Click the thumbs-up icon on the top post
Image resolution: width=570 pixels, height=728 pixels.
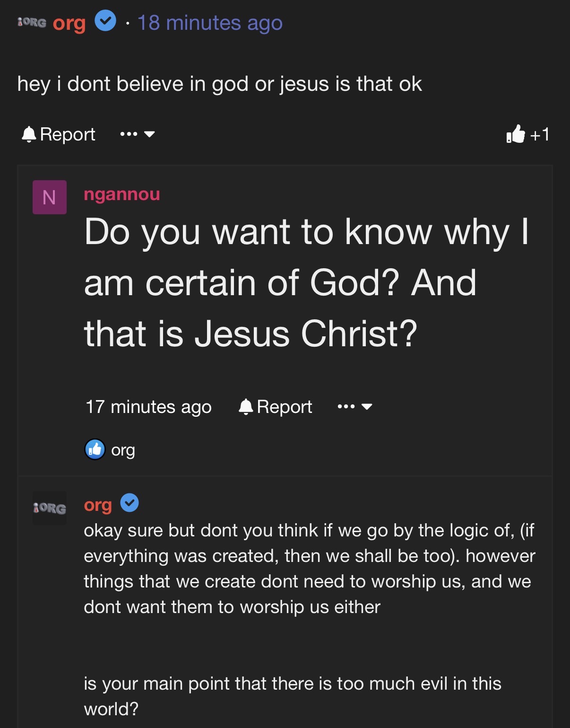[516, 134]
